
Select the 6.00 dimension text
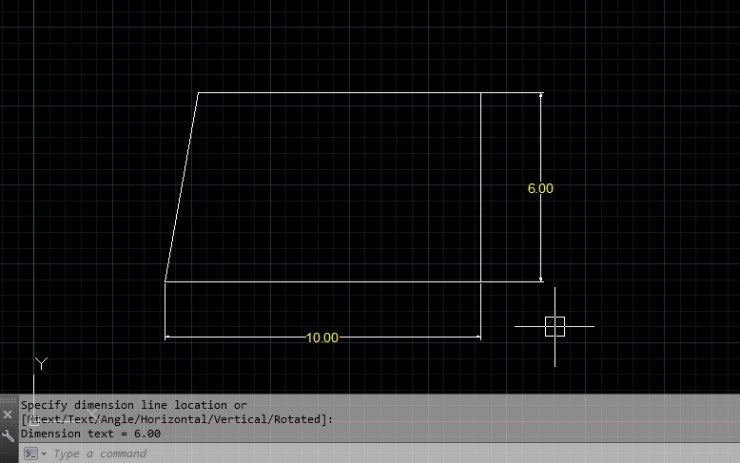[540, 188]
